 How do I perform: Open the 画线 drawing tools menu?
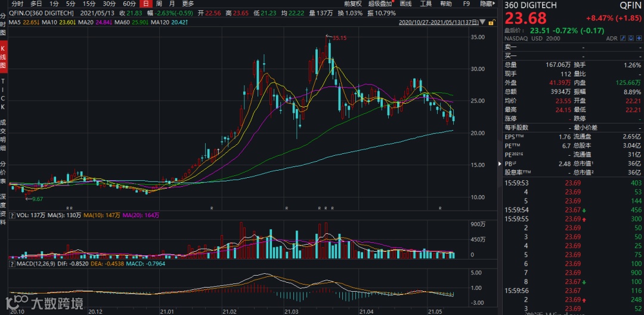click(405, 4)
